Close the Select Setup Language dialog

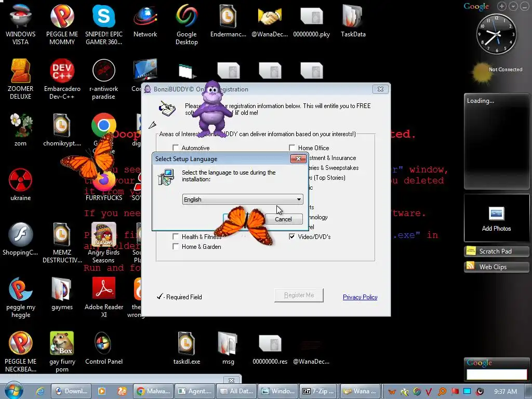point(298,158)
